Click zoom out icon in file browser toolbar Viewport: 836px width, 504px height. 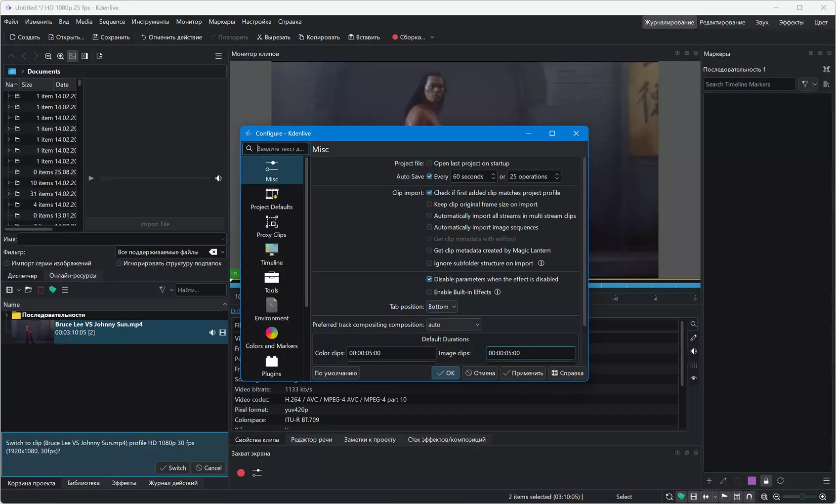point(48,56)
